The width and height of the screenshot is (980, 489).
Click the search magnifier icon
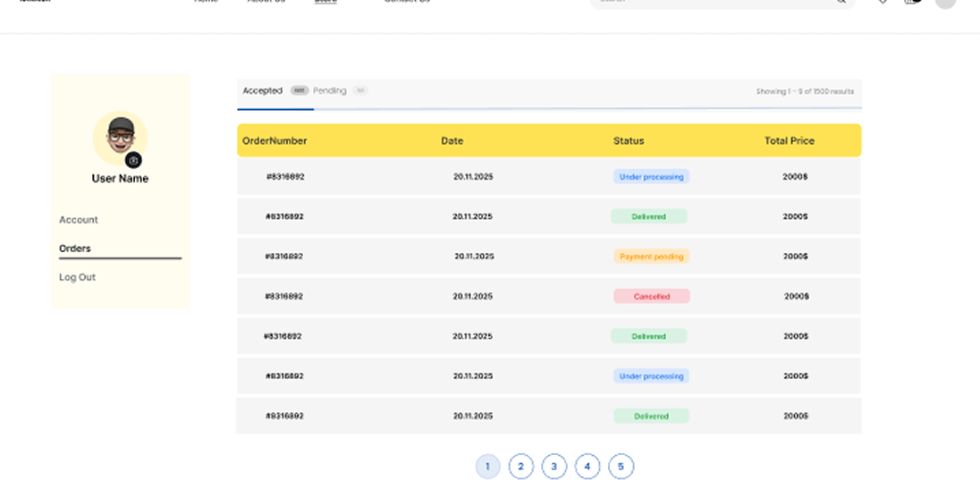point(841,2)
